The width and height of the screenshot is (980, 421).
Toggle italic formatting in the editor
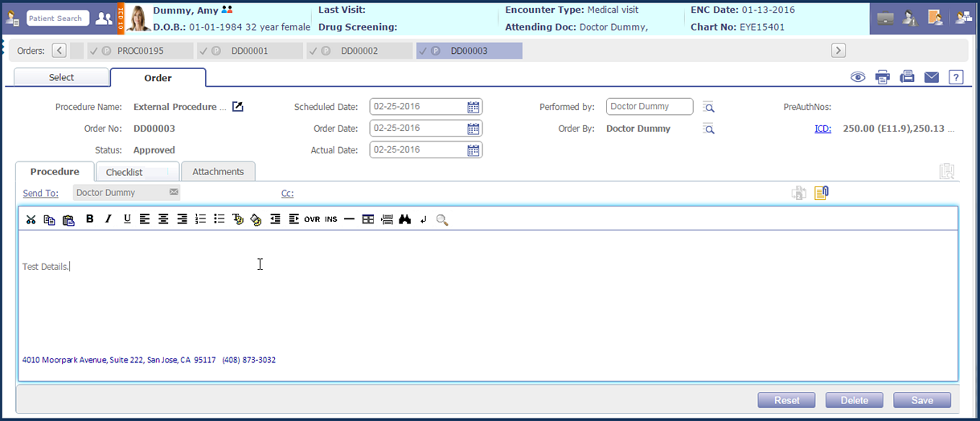[x=109, y=219]
